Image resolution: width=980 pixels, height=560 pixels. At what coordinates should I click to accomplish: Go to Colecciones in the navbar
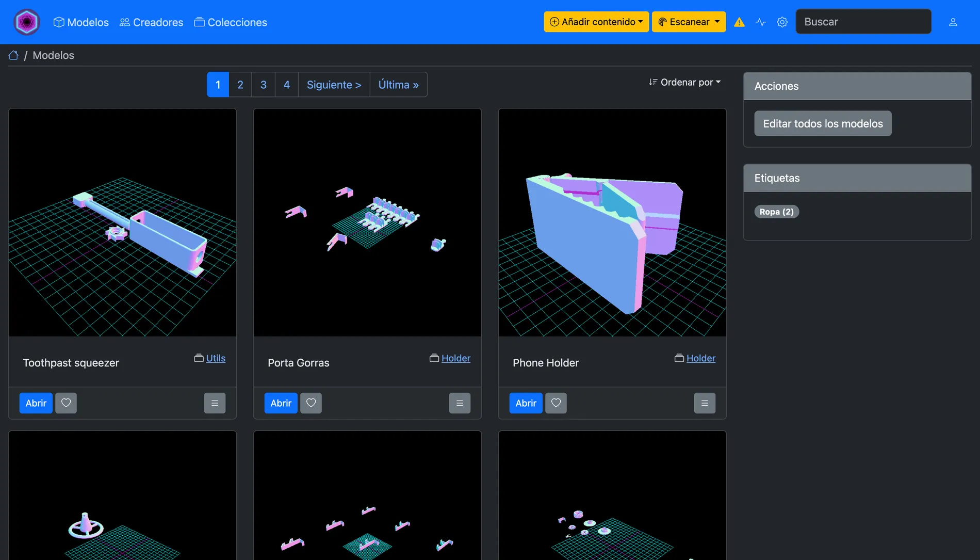(231, 22)
